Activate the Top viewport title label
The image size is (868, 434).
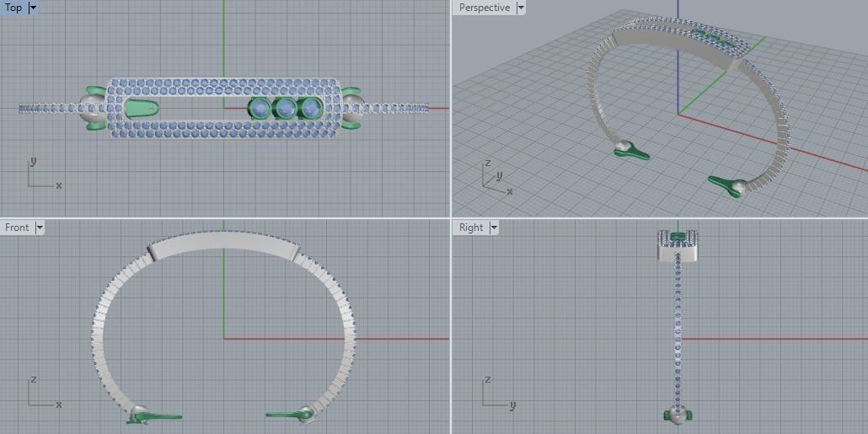point(13,8)
